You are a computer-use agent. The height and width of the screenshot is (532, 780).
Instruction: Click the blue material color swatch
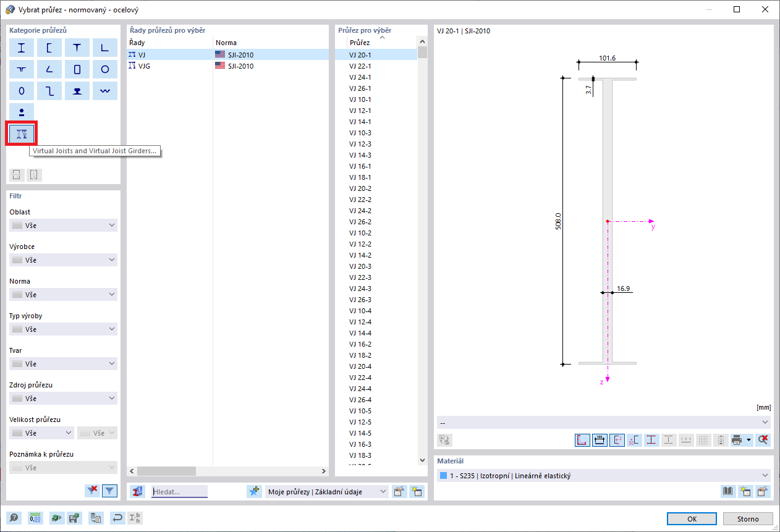coord(443,476)
